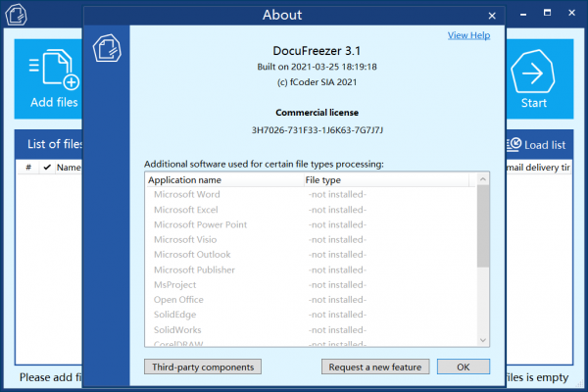This screenshot has height=392, width=588.
Task: Click the File type column header
Action: [386, 180]
